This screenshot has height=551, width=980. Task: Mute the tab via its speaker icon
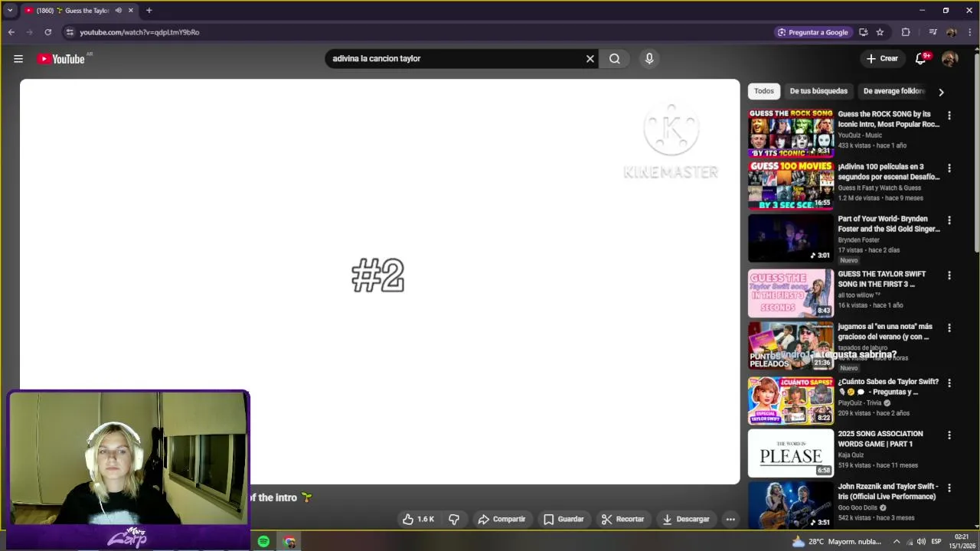tap(118, 11)
